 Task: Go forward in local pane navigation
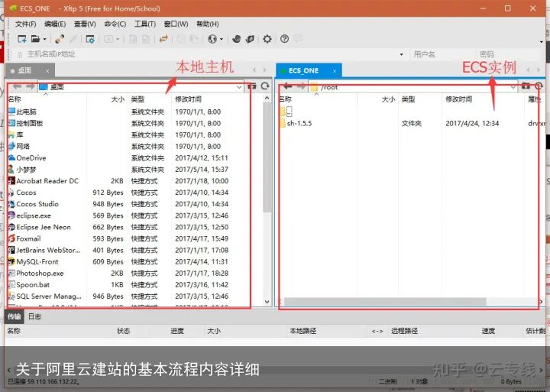coord(30,86)
